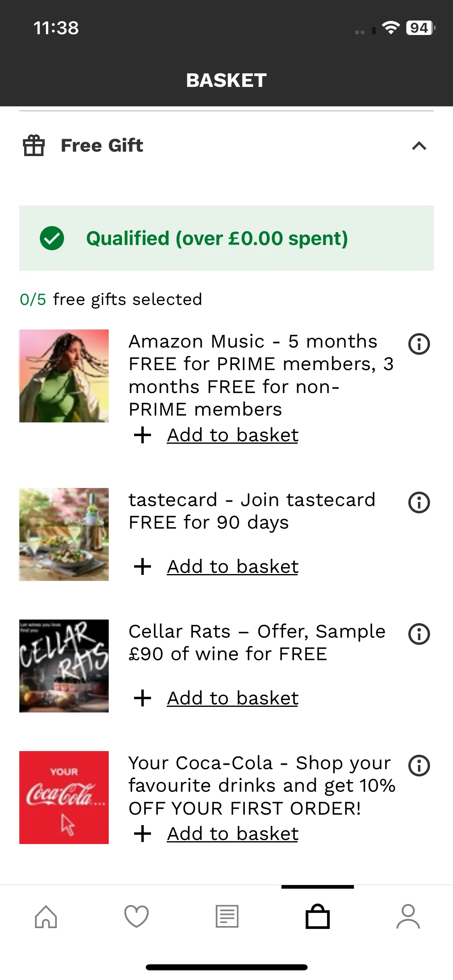Tap the Cellar Rats thumbnail image

click(64, 666)
